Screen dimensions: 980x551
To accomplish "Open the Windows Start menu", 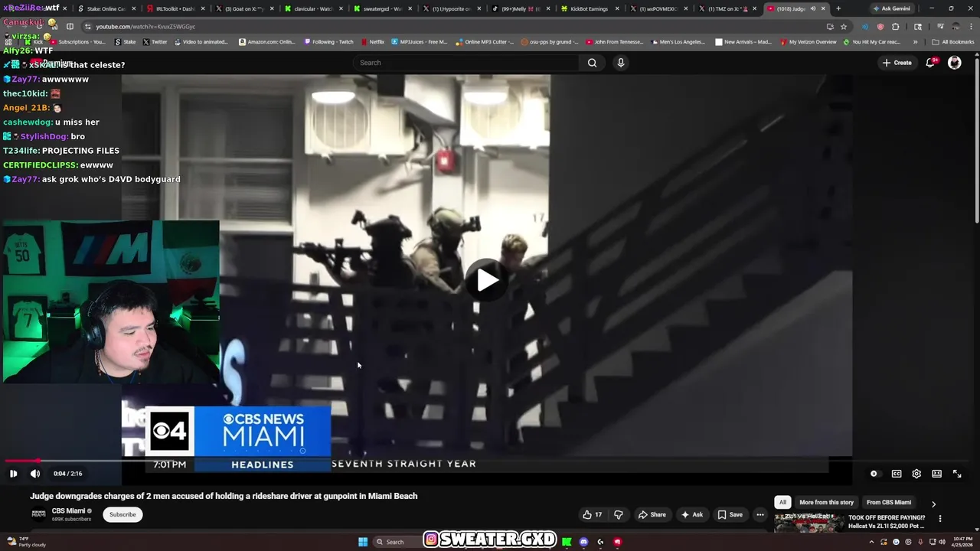I will point(363,542).
